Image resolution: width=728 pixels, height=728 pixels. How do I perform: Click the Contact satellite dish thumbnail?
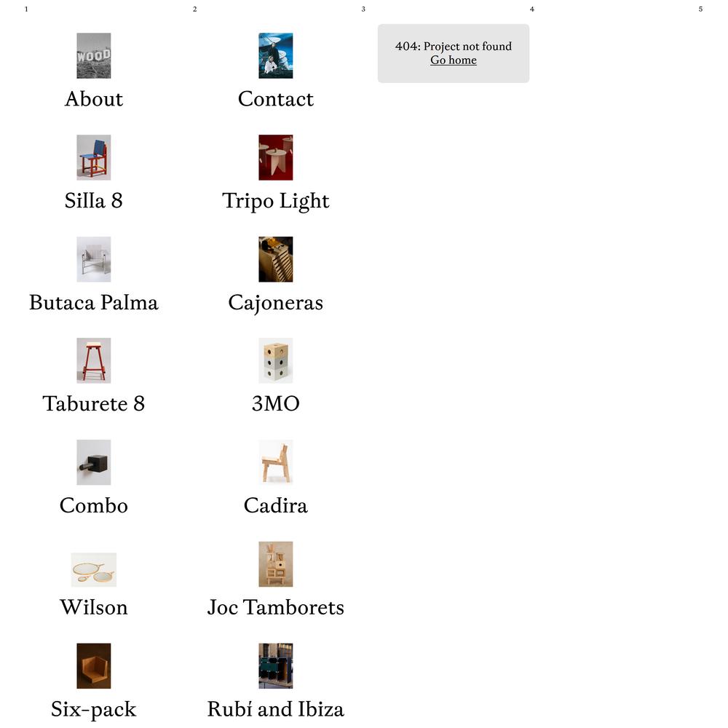276,56
